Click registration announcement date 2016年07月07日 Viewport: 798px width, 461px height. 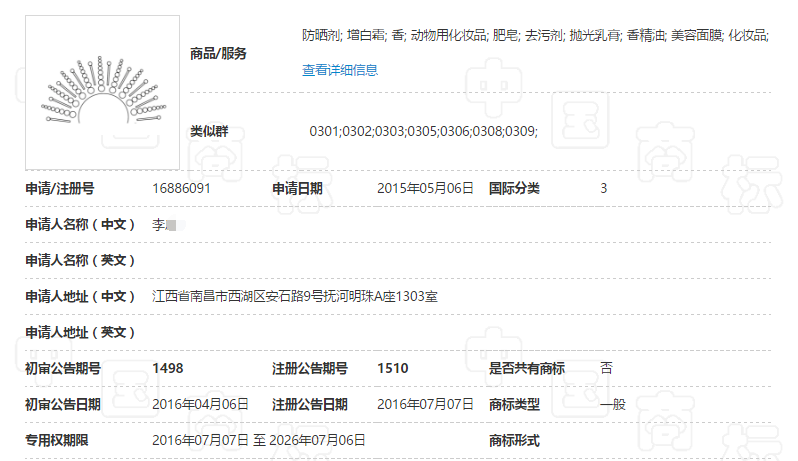pos(425,405)
